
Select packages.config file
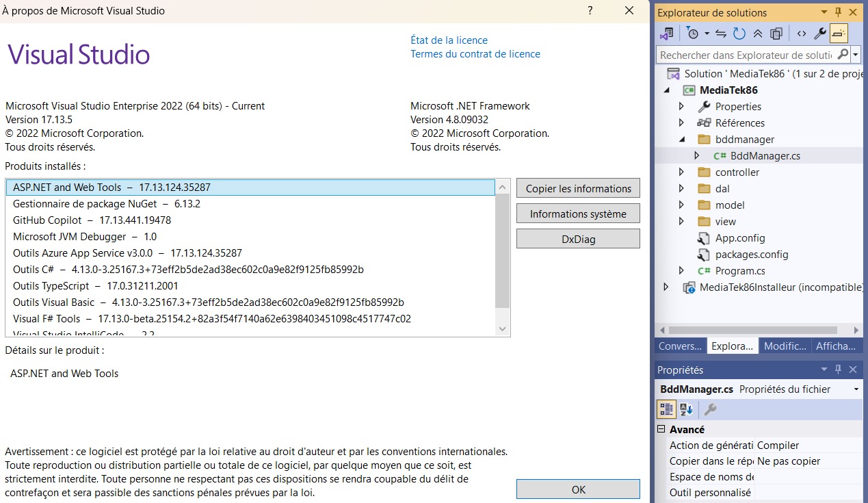[752, 255]
